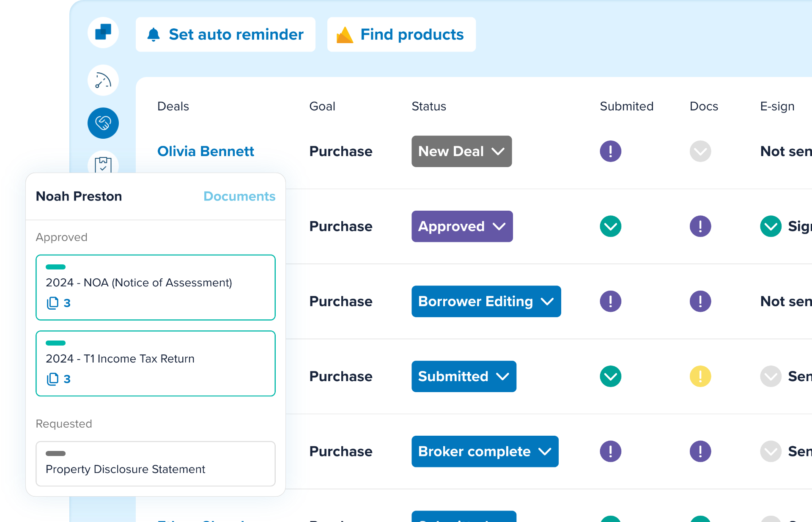
Task: Select the handshake deals sidebar icon
Action: [103, 123]
